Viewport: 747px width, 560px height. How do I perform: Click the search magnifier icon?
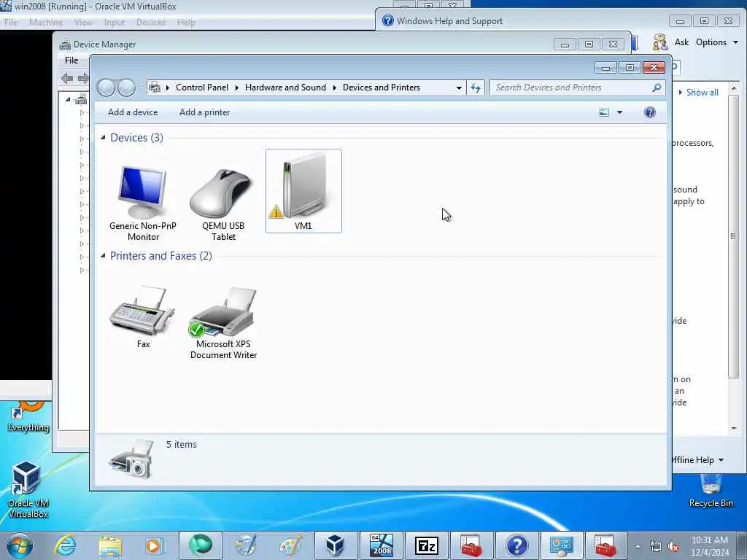pos(657,87)
